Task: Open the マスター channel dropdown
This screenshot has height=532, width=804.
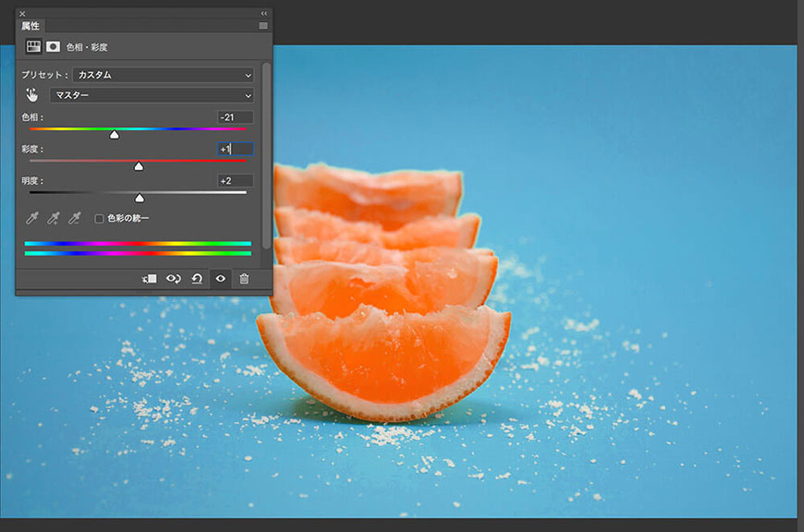Action: click(x=152, y=95)
